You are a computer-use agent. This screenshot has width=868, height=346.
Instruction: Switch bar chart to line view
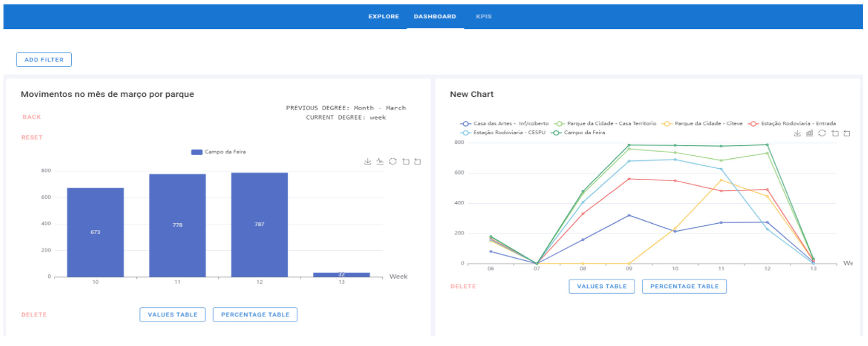pyautogui.click(x=380, y=161)
